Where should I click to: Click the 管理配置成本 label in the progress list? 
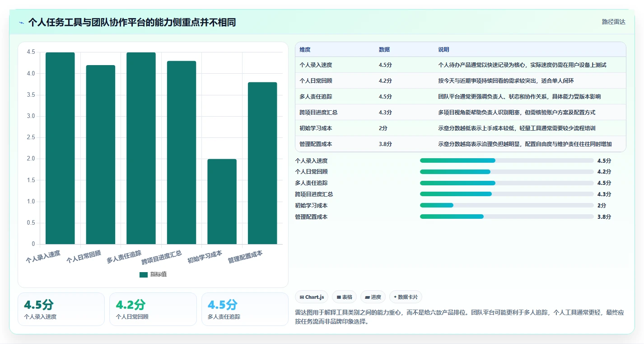coord(311,217)
